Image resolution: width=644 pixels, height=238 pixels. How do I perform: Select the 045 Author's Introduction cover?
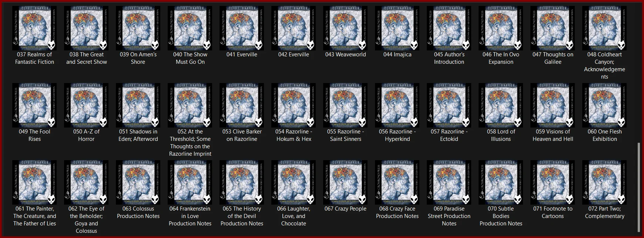coord(449,28)
